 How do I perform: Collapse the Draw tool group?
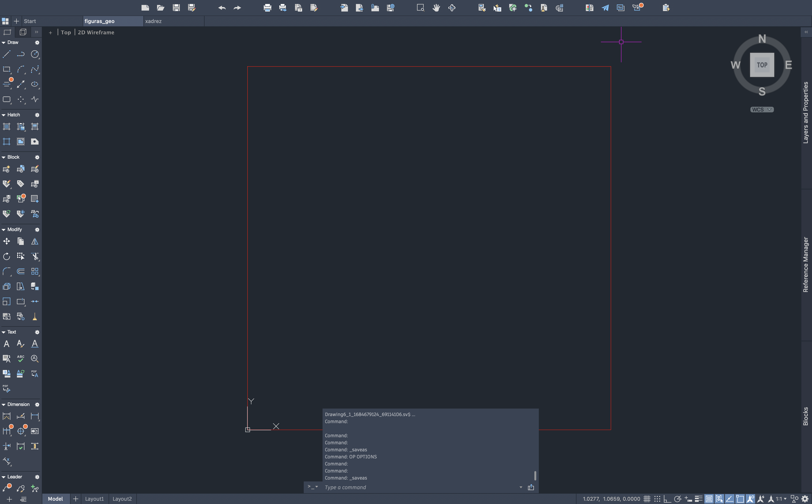[4, 42]
